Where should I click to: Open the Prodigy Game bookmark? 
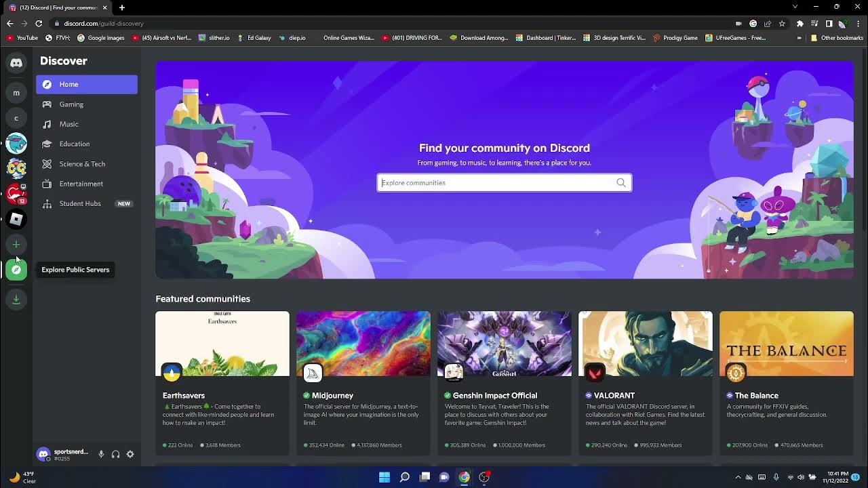point(675,38)
